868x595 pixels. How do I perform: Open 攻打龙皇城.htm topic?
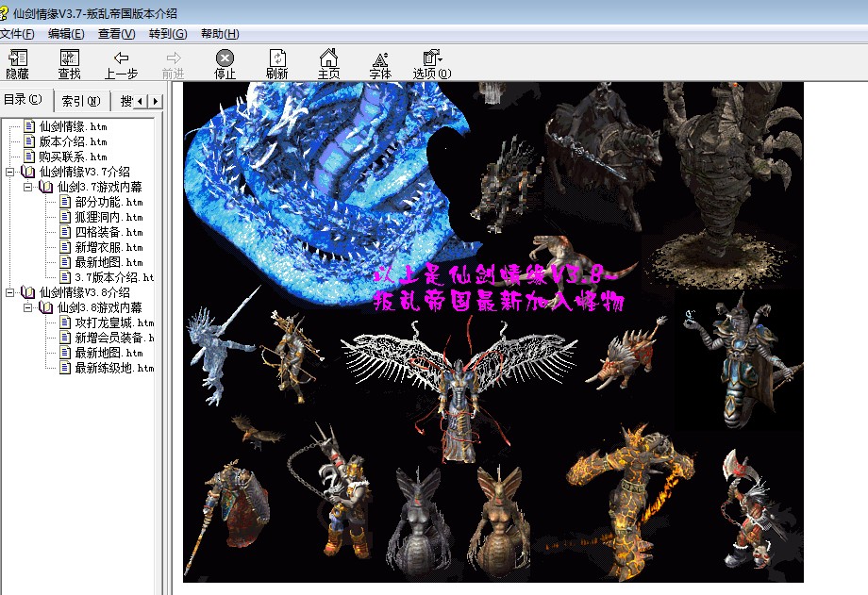click(114, 322)
